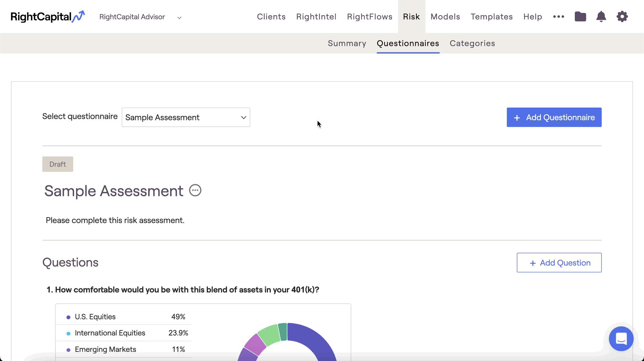Open the Models menu

click(x=445, y=16)
